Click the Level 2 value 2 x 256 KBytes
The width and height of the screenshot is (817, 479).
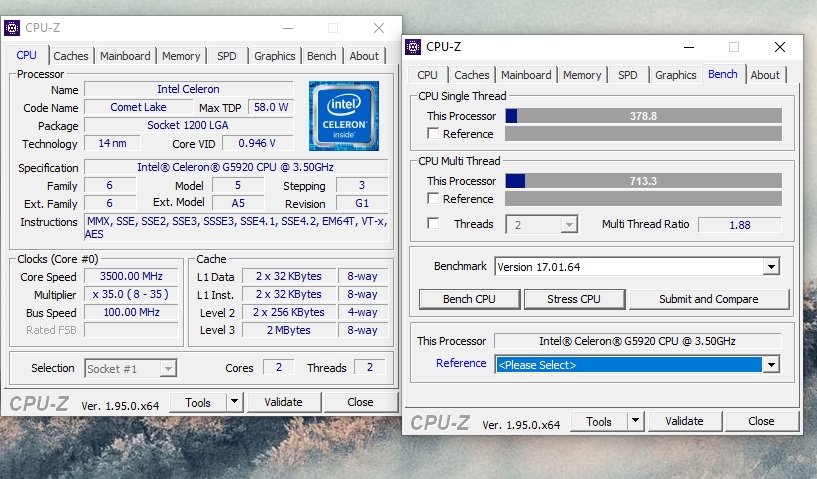(x=289, y=312)
